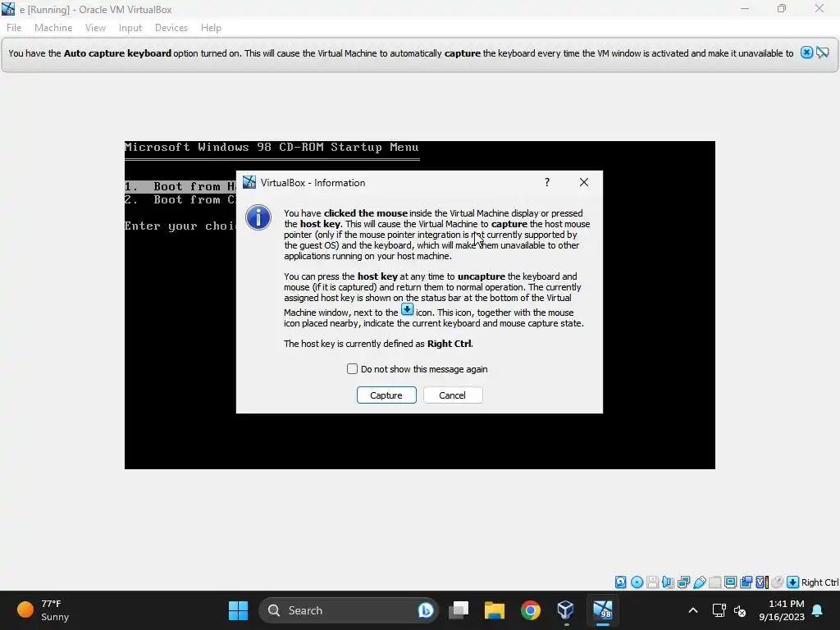This screenshot has height=630, width=840.
Task: Click the mouse integration status icon
Action: tap(778, 582)
